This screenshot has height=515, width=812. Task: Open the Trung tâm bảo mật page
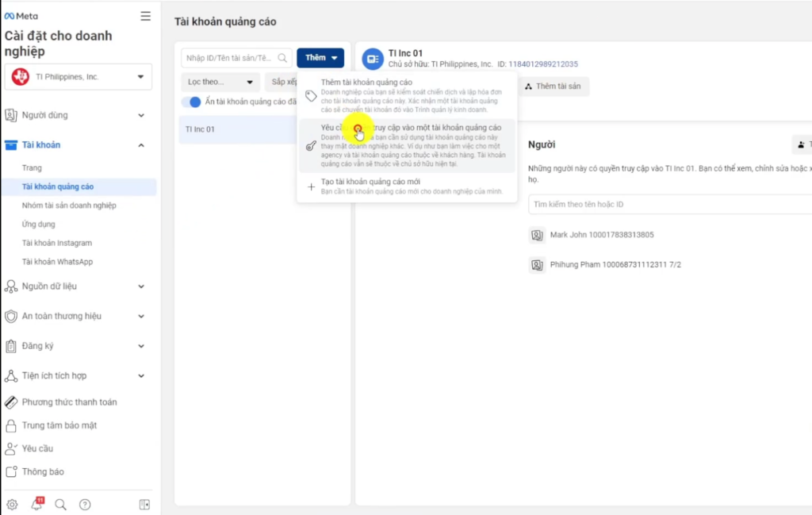(x=59, y=425)
